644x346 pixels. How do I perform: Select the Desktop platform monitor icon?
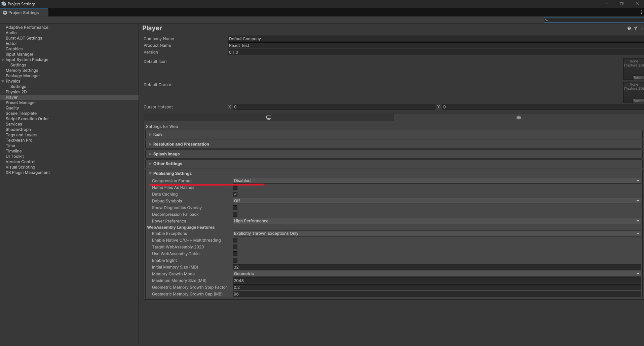[268, 117]
